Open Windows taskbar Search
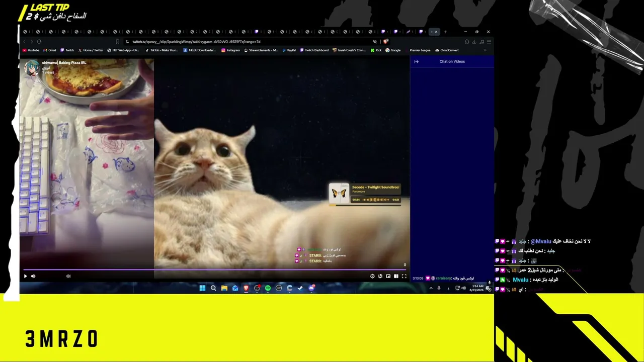The width and height of the screenshot is (644, 362). pos(213,288)
